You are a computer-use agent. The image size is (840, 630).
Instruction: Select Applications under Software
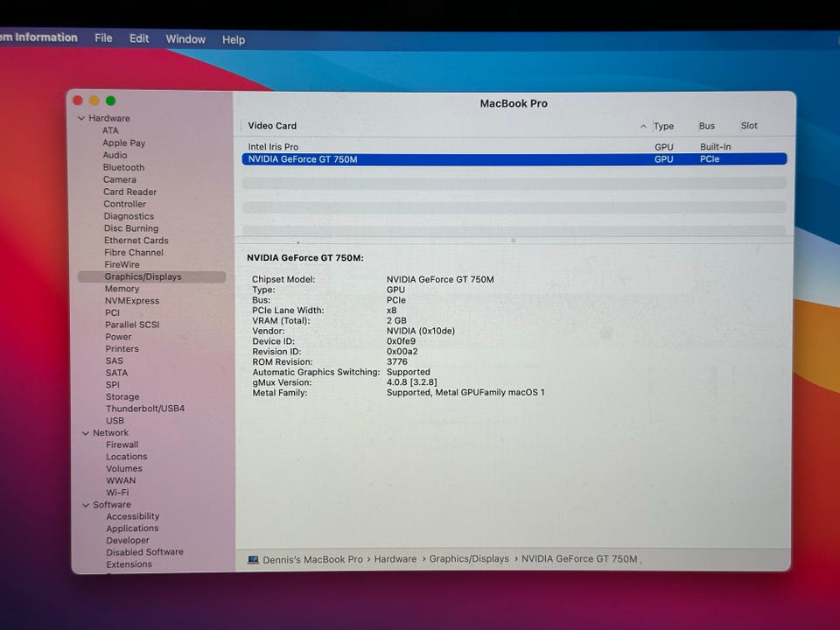(x=132, y=528)
